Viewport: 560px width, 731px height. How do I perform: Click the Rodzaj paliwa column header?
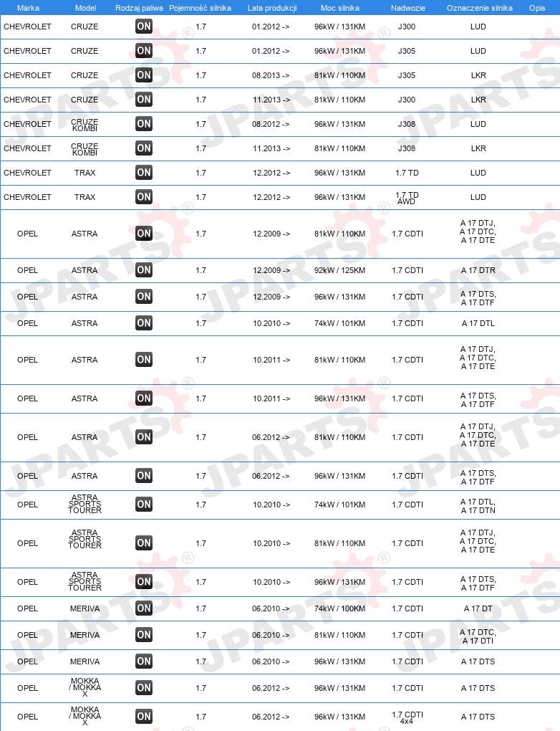(140, 8)
